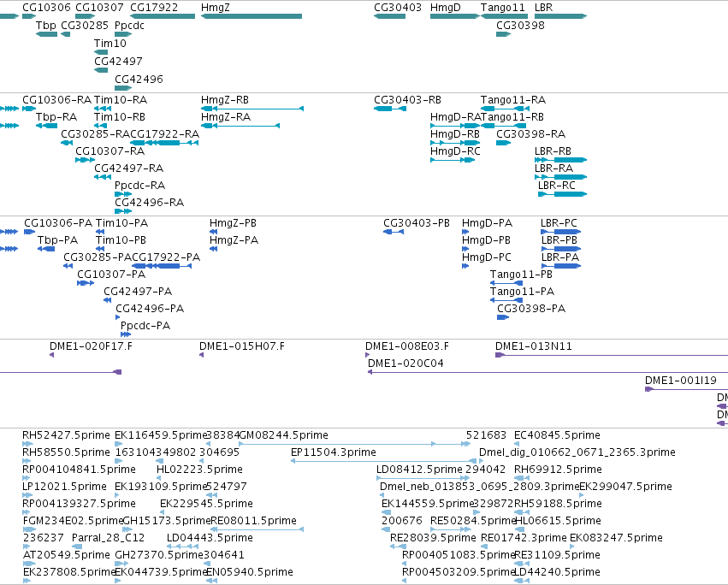Click the LD44240.5prime EST label
Screen dimensions: 728x585
(557, 572)
